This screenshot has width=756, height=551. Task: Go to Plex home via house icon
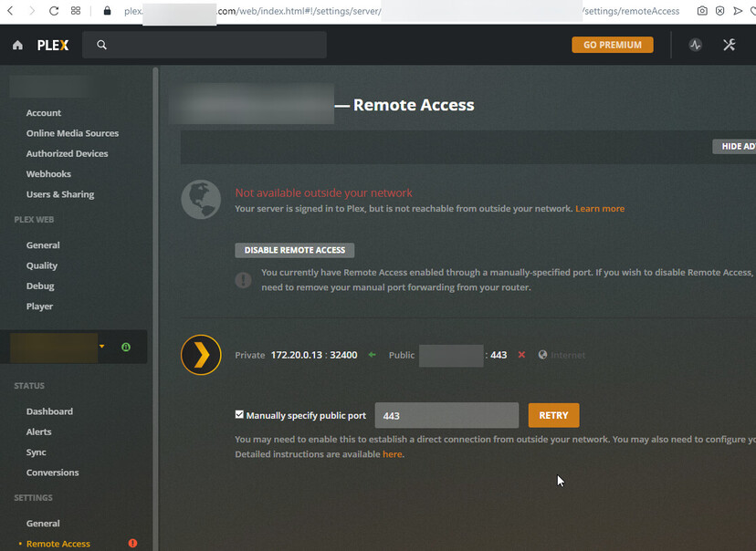pyautogui.click(x=18, y=45)
